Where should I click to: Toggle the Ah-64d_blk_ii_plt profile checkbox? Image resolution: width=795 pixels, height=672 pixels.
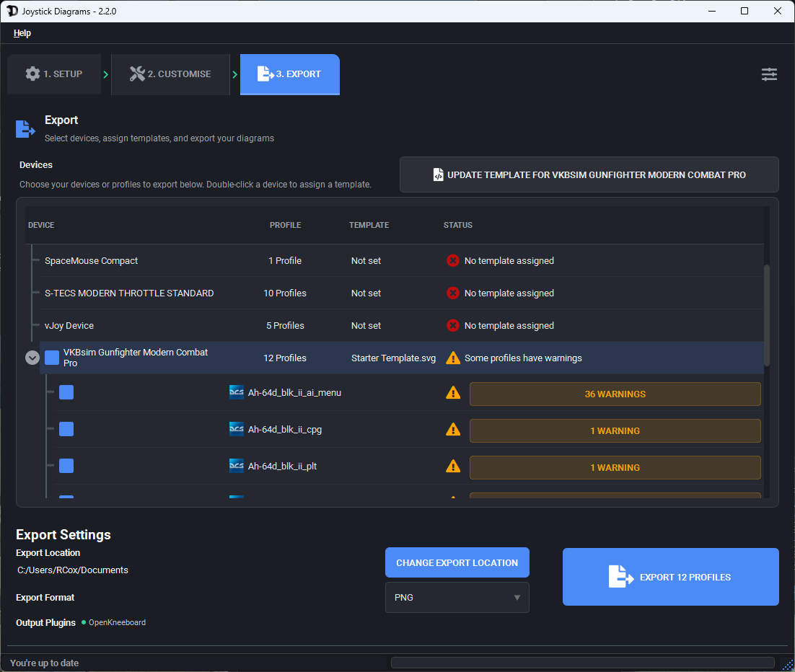tap(66, 466)
